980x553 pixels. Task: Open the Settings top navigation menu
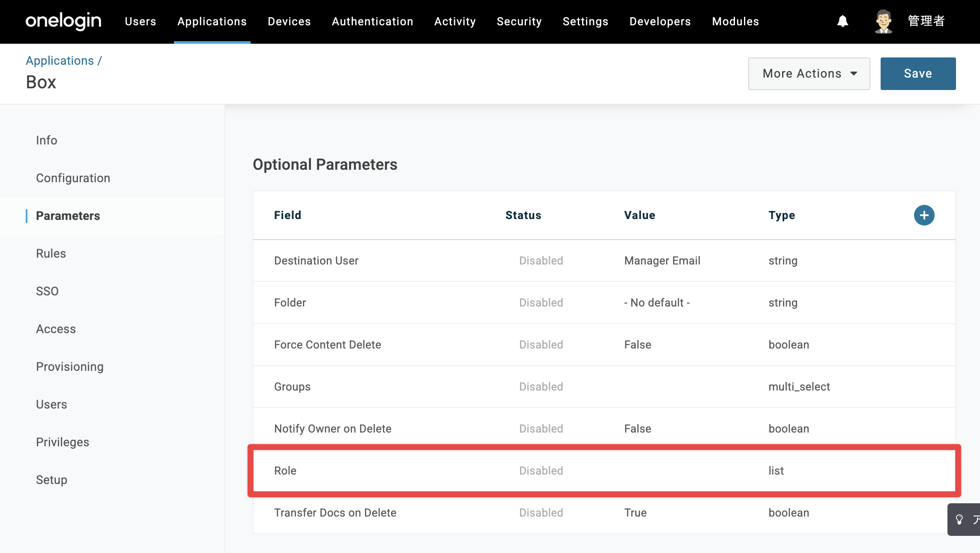[585, 21]
